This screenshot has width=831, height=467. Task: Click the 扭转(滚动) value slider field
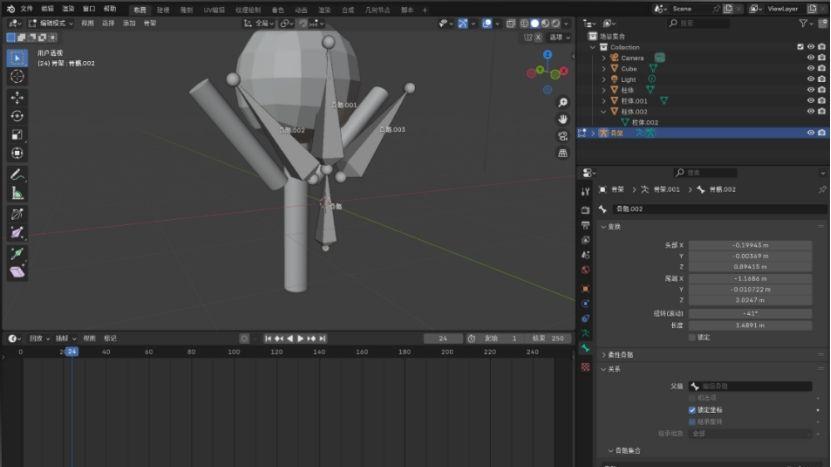pyautogui.click(x=750, y=313)
